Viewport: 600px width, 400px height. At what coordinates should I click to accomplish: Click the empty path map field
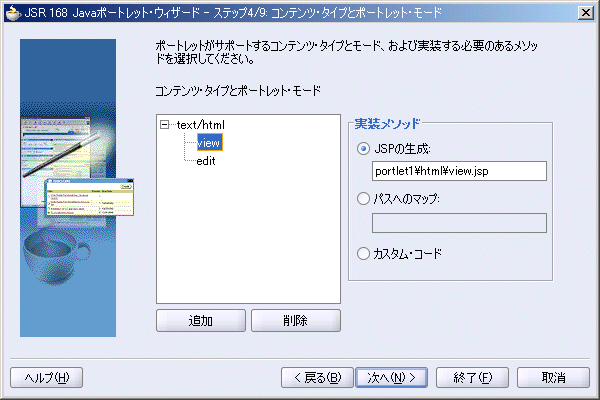pyautogui.click(x=459, y=223)
